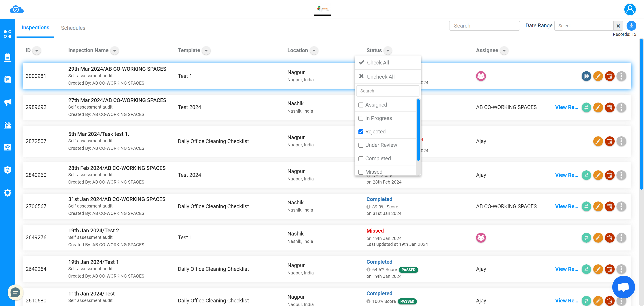Switch to the Schedules tab
This screenshot has height=306, width=644.
73,28
